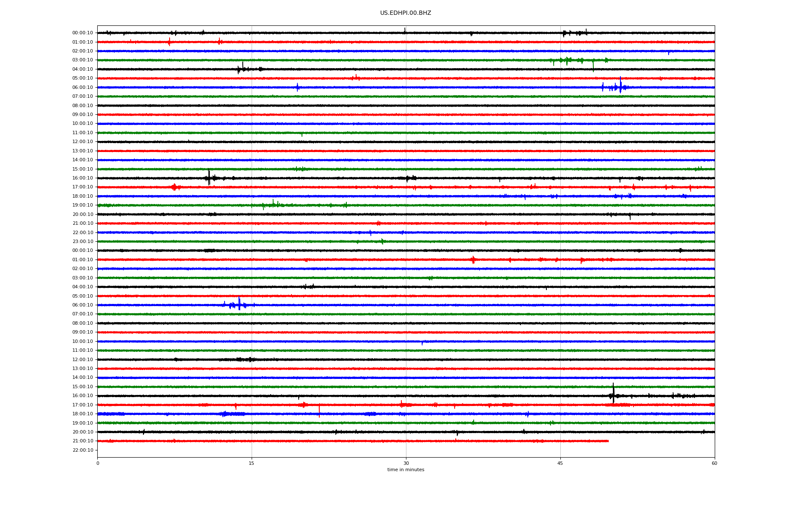
Task: Click the blue burst on the lower 06:00:10 trace
Action: [x=239, y=304]
